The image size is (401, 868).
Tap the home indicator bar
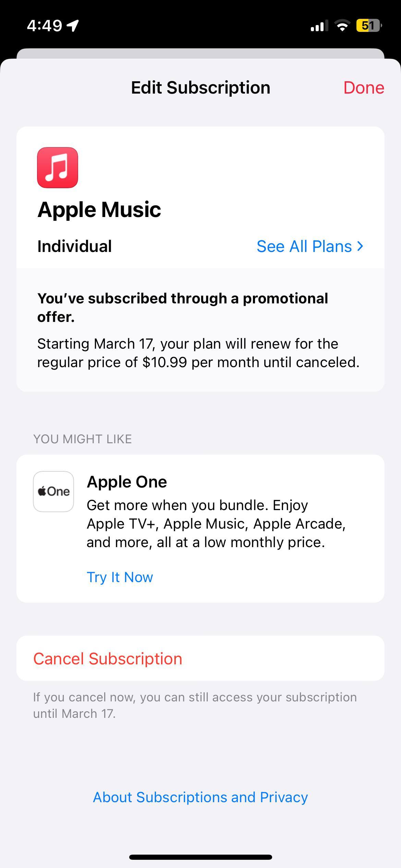pos(200,857)
